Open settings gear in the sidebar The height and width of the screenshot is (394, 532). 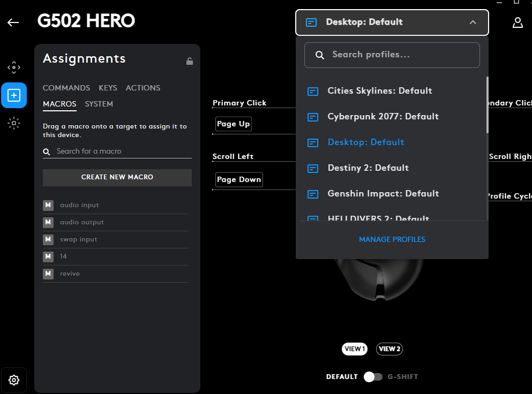coord(14,380)
